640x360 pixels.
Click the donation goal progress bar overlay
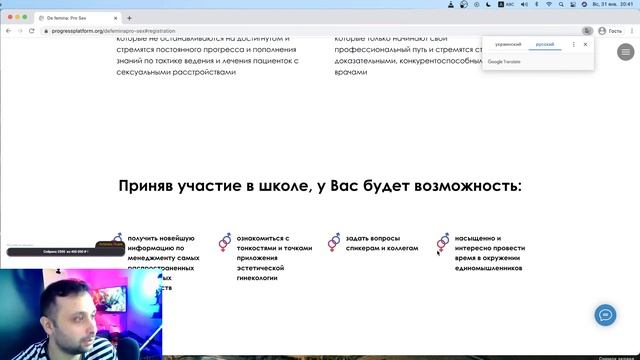(x=65, y=252)
